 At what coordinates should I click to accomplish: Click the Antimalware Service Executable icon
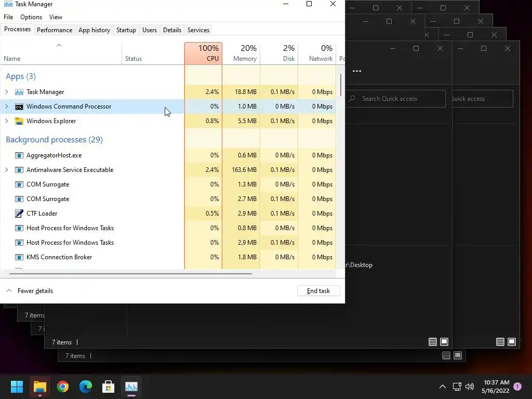tap(19, 170)
